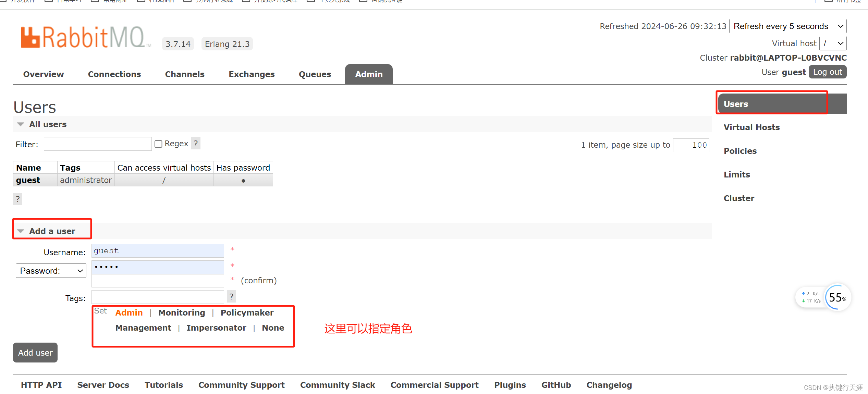868x394 pixels.
Task: Sort users by the Tags column header
Action: coord(70,168)
